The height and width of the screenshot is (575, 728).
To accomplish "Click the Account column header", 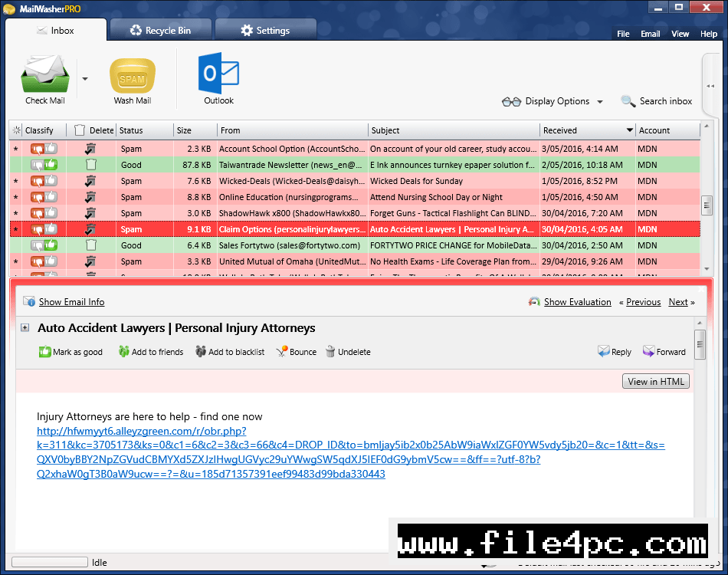I will click(x=667, y=130).
